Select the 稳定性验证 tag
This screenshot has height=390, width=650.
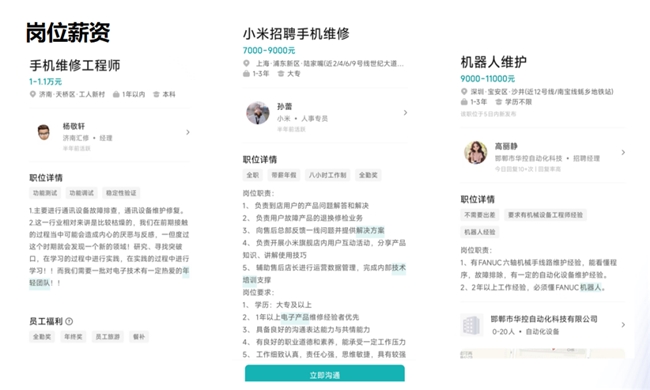pyautogui.click(x=121, y=193)
